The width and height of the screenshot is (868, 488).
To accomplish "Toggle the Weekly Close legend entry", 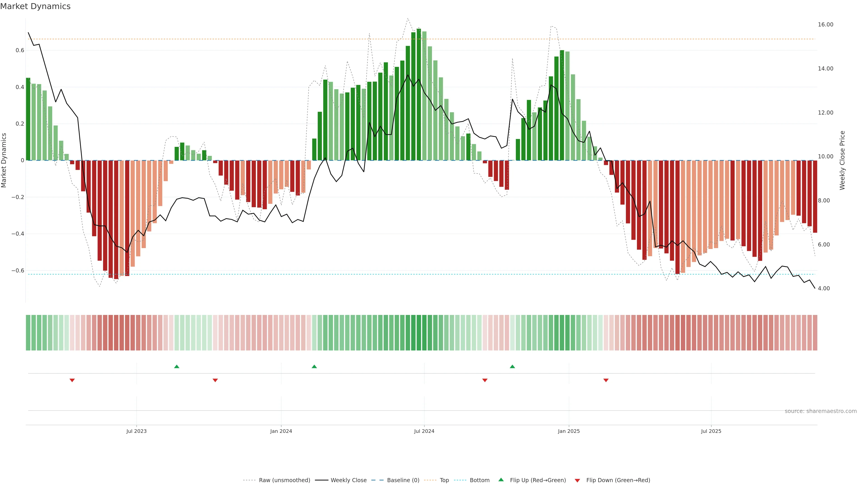I will pyautogui.click(x=348, y=480).
